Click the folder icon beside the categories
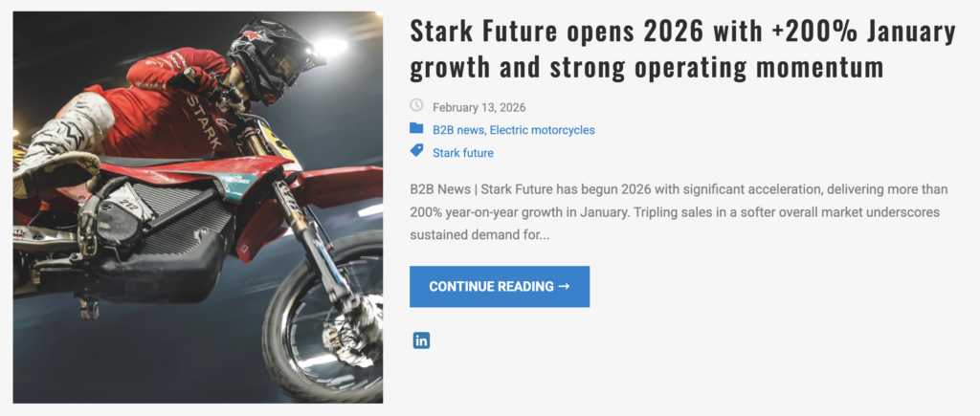 pyautogui.click(x=416, y=128)
